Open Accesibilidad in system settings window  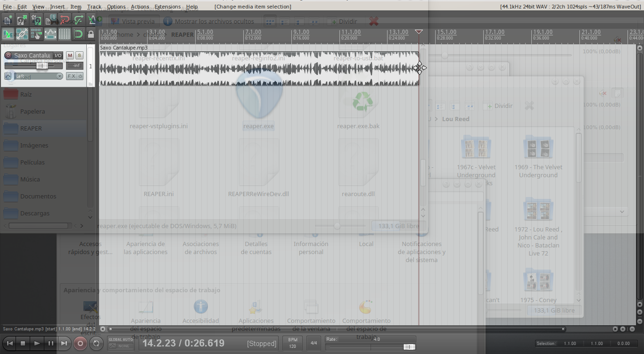click(201, 311)
